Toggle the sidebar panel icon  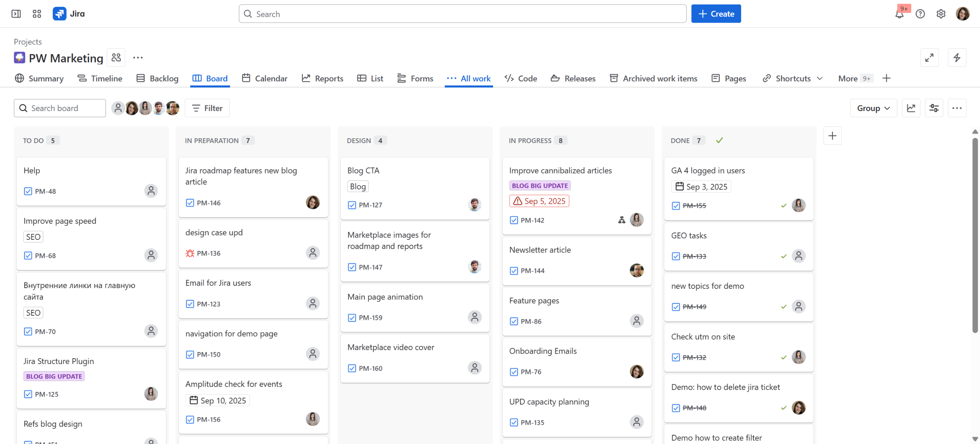tap(16, 14)
